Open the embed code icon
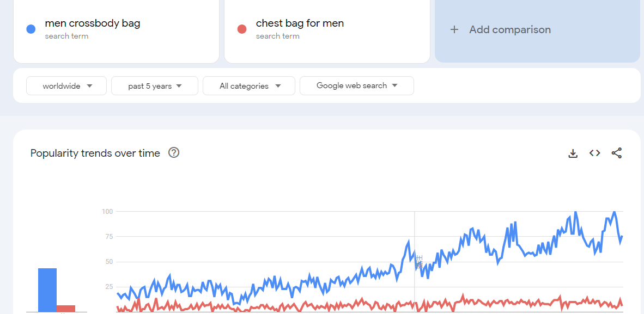This screenshot has height=314, width=644. [x=594, y=153]
